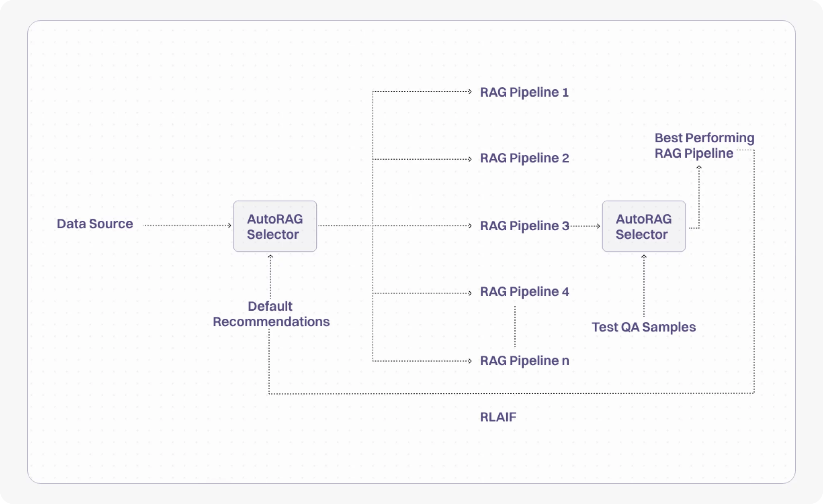
Task: Click the arrowhead pointing up at Best Performing RAG Pipeline
Action: (699, 167)
